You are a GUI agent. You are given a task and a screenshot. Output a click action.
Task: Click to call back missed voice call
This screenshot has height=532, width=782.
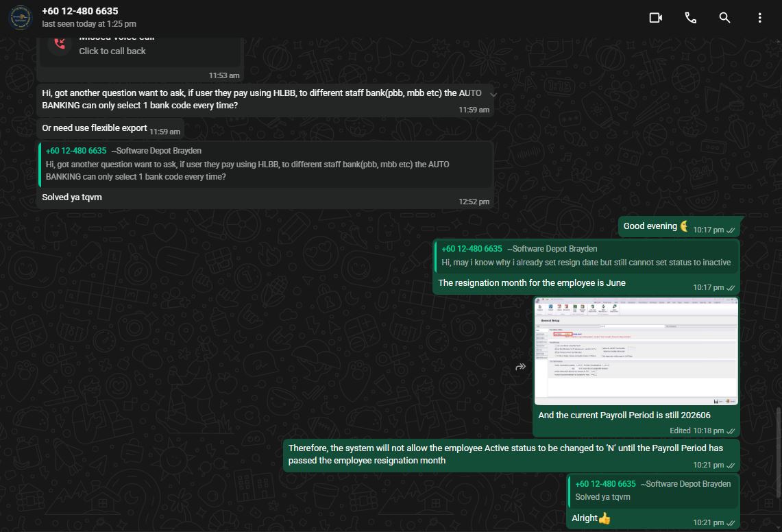pos(112,51)
